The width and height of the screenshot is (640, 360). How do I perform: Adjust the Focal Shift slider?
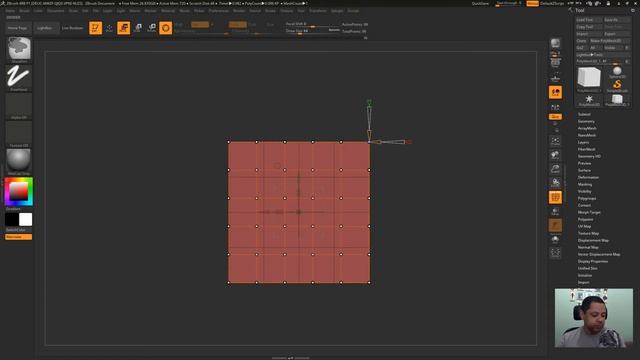[x=312, y=24]
